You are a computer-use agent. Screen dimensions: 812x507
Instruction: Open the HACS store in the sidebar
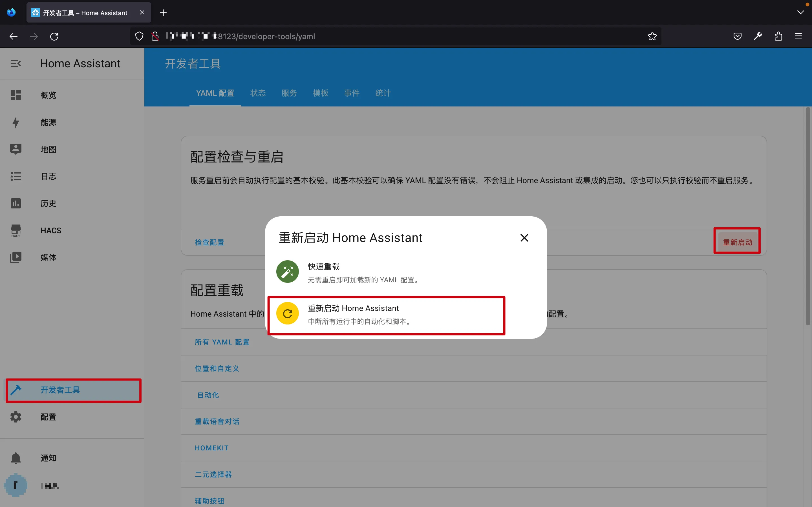click(x=50, y=230)
